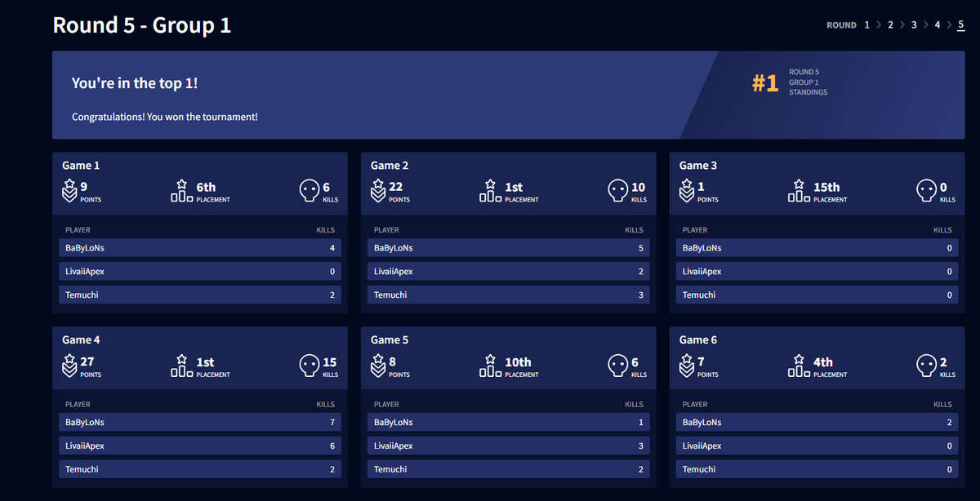Click the Game 5 placement podium icon
This screenshot has height=501, width=980.
click(490, 366)
